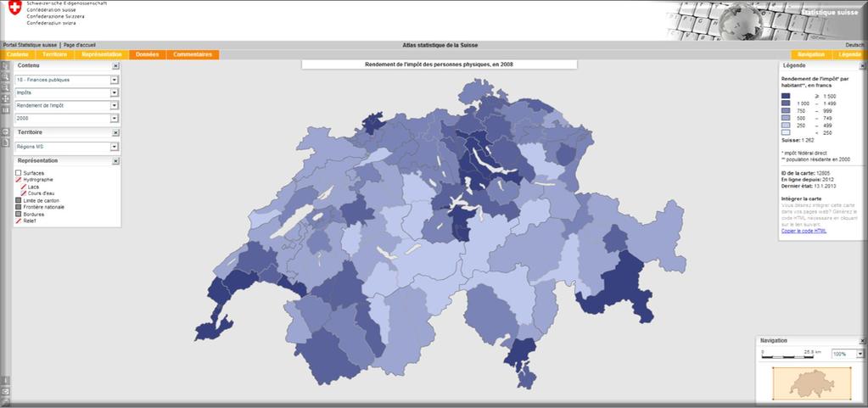Close the Représentation panel

tap(115, 161)
